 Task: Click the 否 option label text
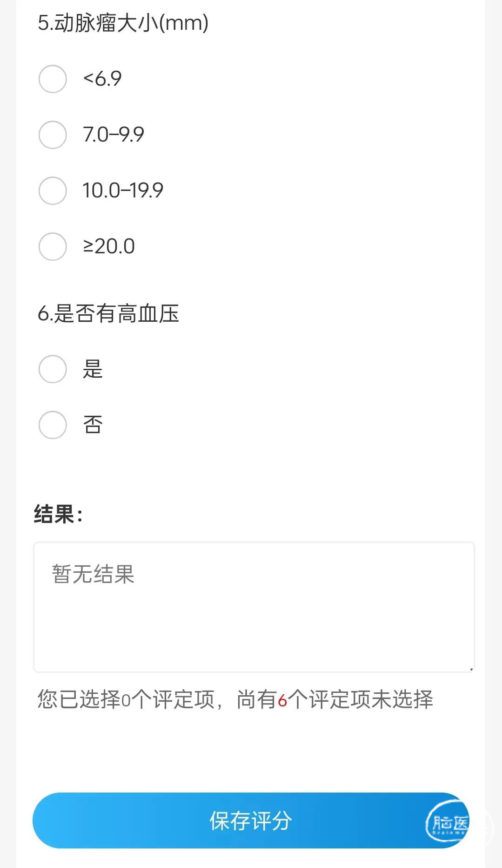[93, 425]
